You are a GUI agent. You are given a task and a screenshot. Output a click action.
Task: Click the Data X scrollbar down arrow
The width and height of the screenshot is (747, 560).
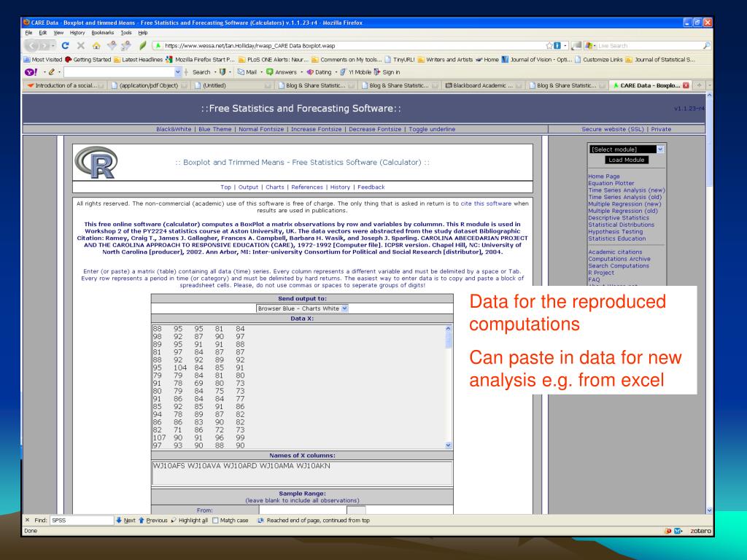coord(448,446)
